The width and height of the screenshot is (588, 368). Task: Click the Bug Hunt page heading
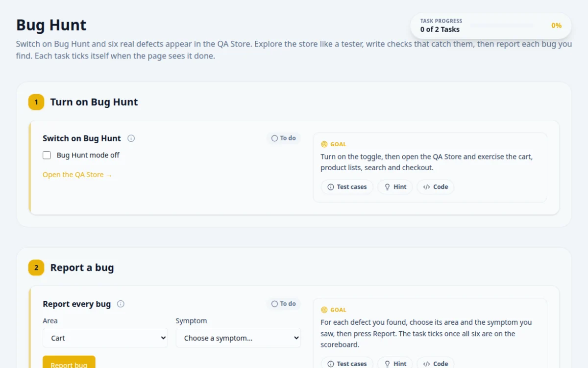tap(51, 25)
